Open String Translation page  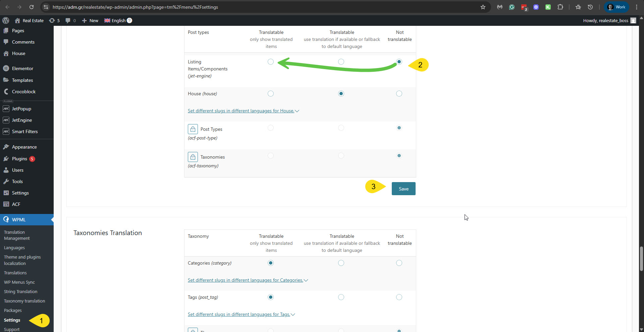coord(20,292)
